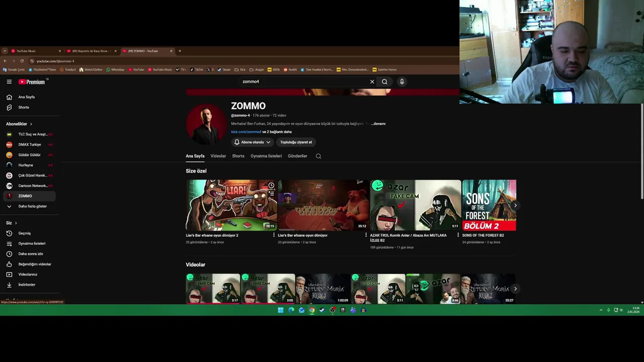Switch to the Gönderiler channel tab
The height and width of the screenshot is (362, 644).
tap(297, 156)
